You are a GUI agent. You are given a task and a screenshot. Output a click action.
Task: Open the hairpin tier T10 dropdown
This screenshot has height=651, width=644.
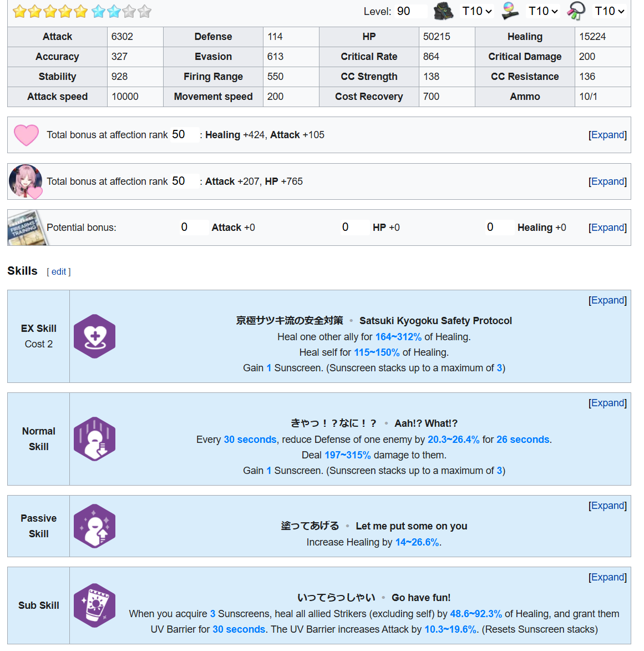[x=543, y=11]
